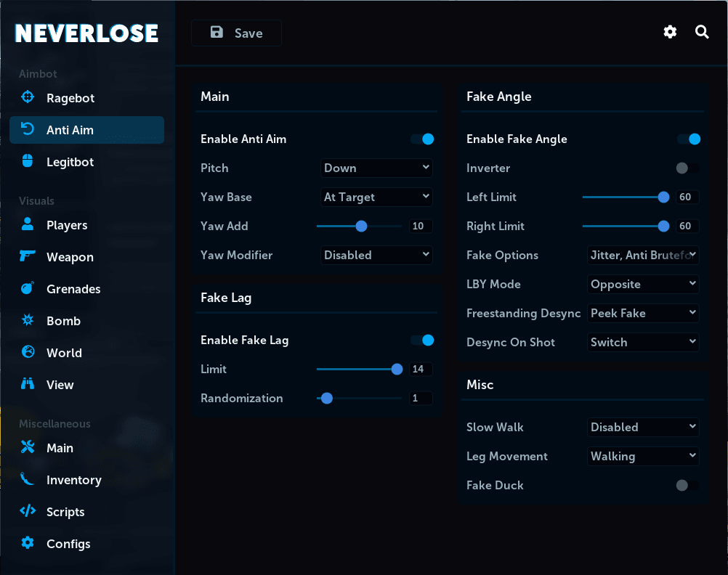Viewport: 728px width, 575px height.
Task: Enable the Fake Duck toggle
Action: (687, 486)
